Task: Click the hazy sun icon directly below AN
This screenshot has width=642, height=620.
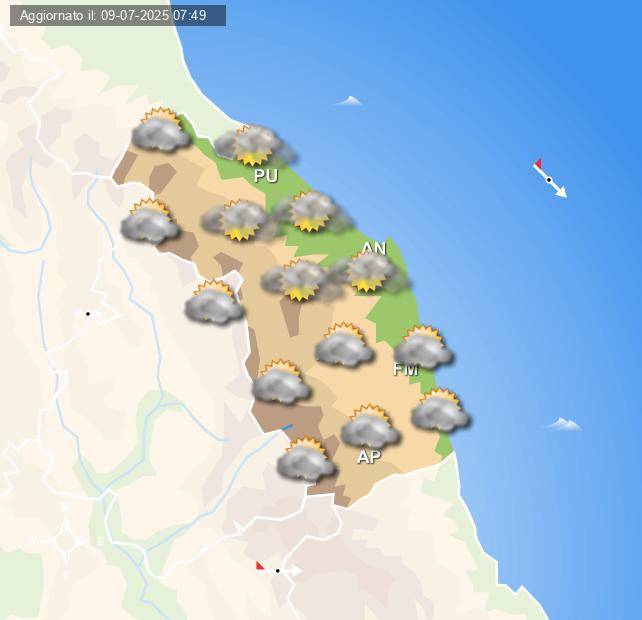Action: 370,273
